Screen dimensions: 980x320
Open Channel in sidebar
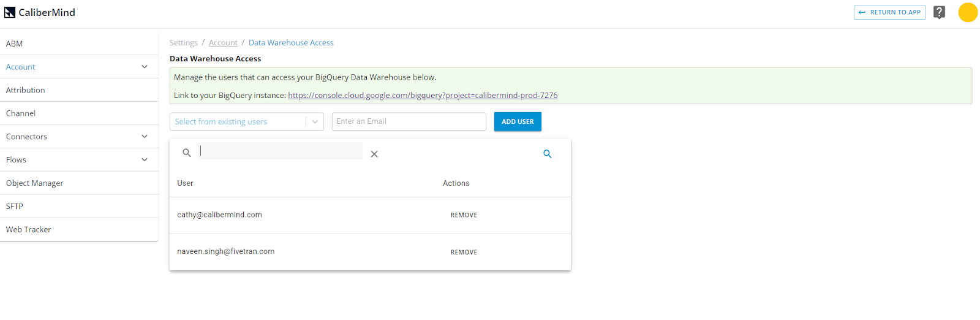click(x=79, y=113)
